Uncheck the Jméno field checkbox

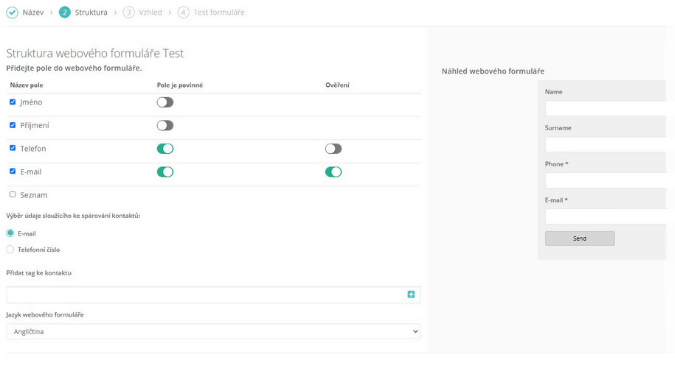point(12,102)
